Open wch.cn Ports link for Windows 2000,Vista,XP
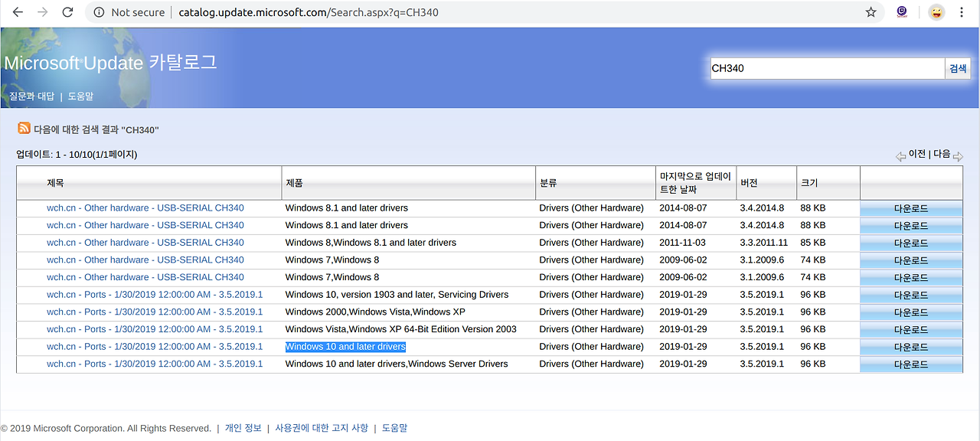The image size is (980, 441). (x=155, y=312)
